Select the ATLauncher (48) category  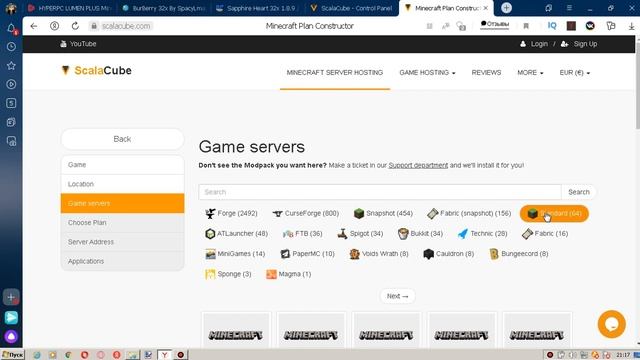point(237,233)
